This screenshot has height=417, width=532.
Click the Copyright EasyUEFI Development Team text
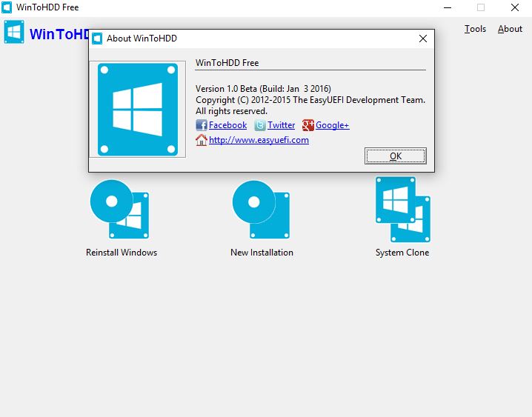[310, 100]
